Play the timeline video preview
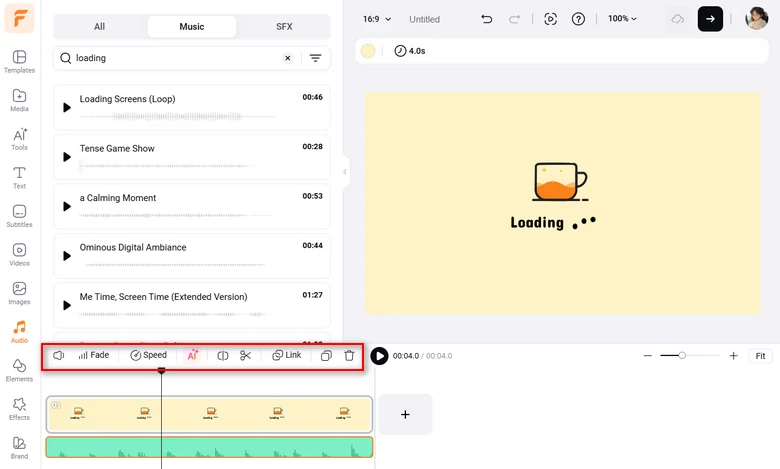780x469 pixels. (x=379, y=356)
